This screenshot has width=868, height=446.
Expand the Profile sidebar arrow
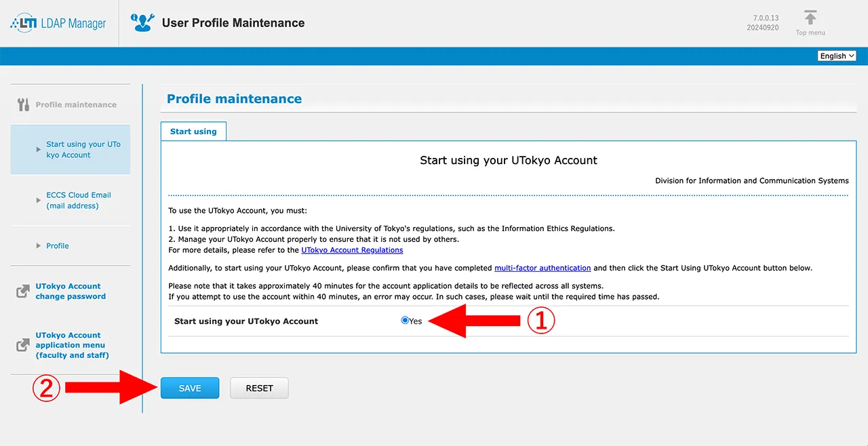(x=39, y=245)
